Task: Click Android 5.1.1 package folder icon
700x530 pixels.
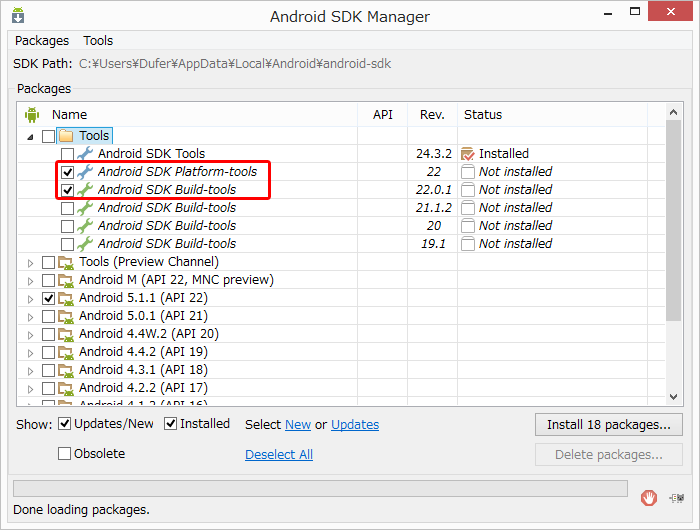Action: tap(66, 298)
